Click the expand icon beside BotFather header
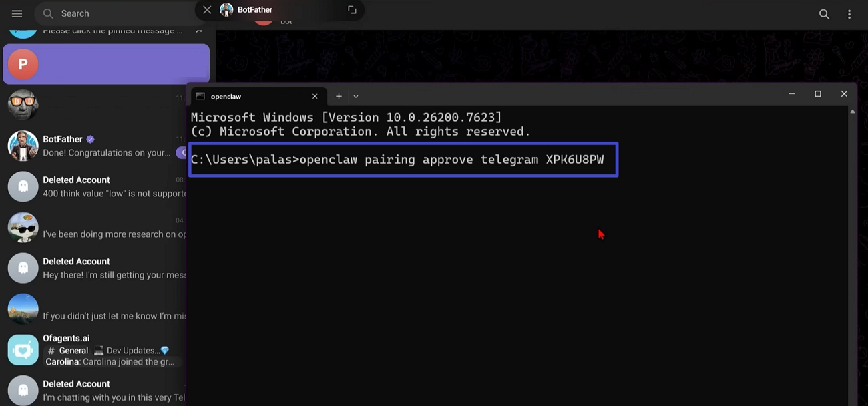Screen dimensions: 868x406 click(352, 10)
